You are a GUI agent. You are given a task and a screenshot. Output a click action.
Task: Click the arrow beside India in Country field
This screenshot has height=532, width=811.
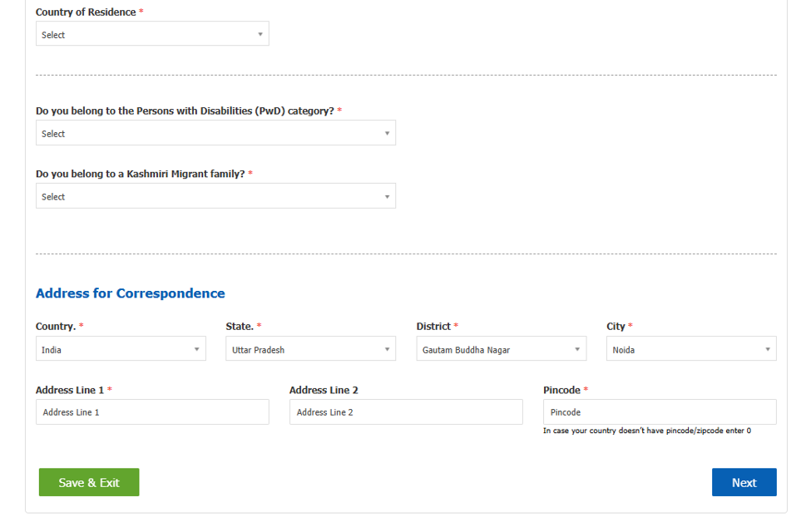(196, 349)
